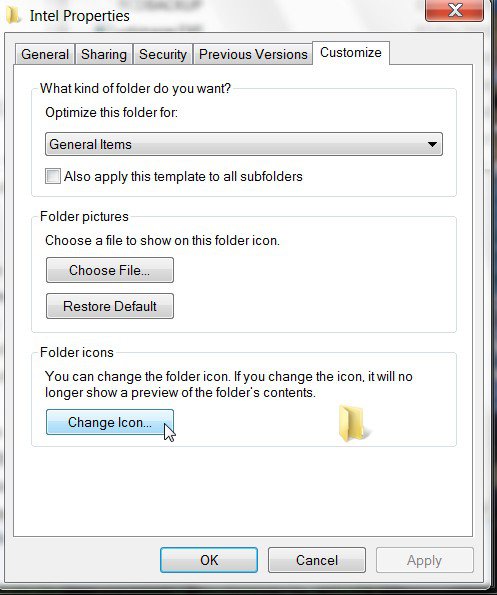Click the Apply button
Viewport: 497px width, 595px height.
point(425,560)
